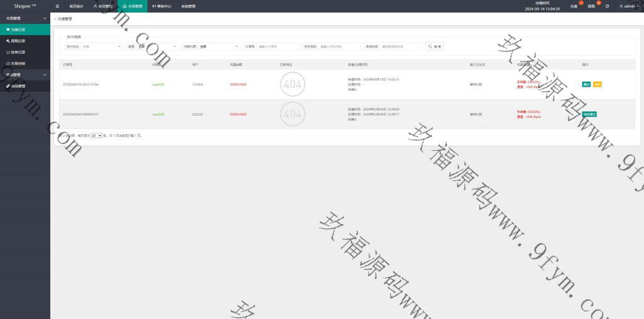Switch to the 会员管理 top menu
644x319 pixels.
[103, 6]
